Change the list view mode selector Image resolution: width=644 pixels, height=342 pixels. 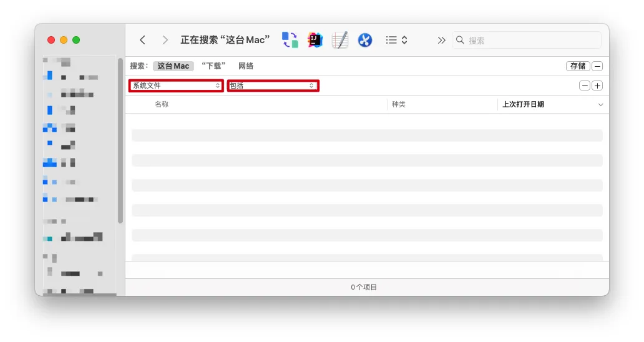396,40
